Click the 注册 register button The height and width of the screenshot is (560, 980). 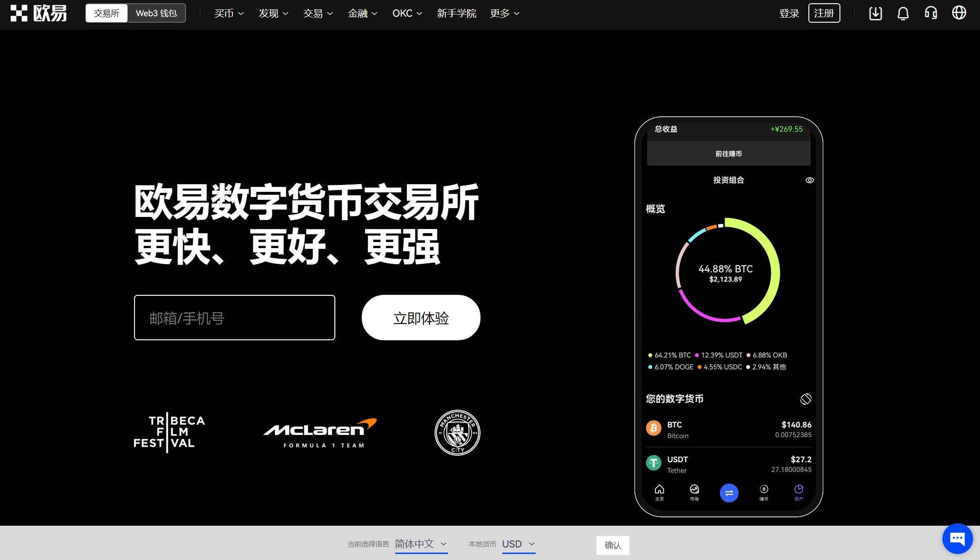(x=825, y=13)
